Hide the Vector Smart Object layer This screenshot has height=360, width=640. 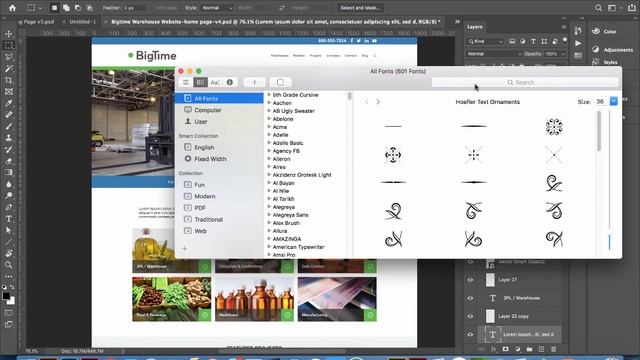(x=470, y=262)
